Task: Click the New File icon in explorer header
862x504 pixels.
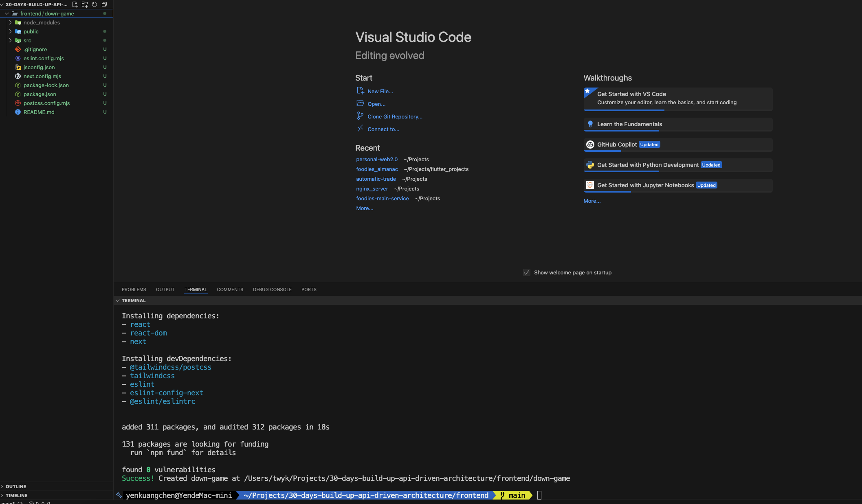Action: tap(75, 4)
